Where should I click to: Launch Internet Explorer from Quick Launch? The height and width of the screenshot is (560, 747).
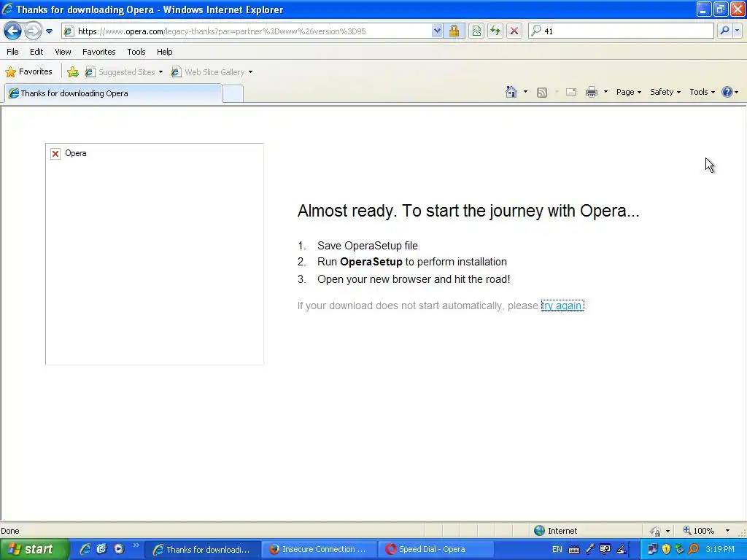(x=85, y=549)
